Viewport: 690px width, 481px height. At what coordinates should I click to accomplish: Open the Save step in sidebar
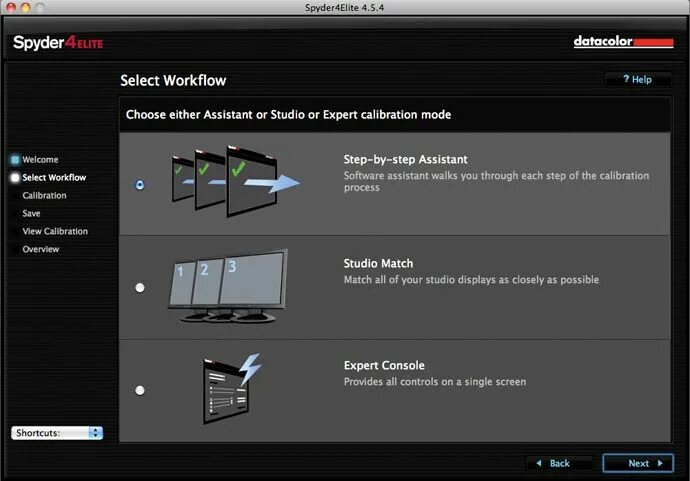pyautogui.click(x=31, y=213)
